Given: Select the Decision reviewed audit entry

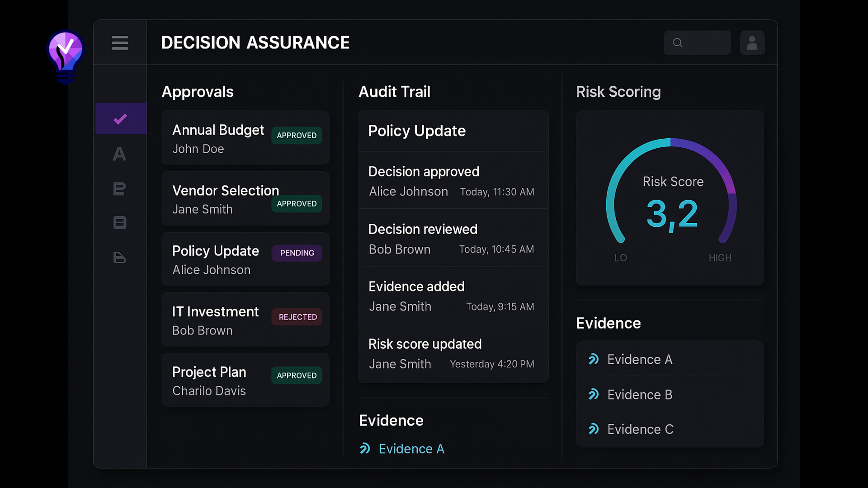Looking at the screenshot, I should tap(452, 239).
